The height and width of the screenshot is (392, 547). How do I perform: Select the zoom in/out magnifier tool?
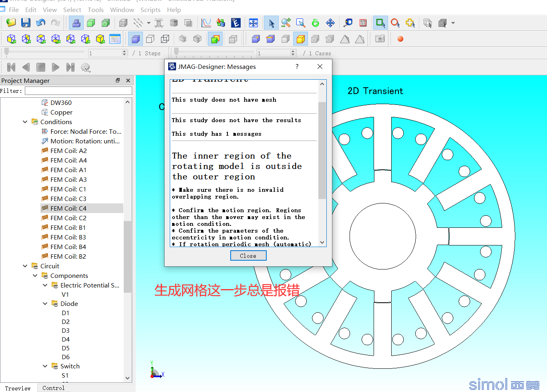(x=286, y=23)
